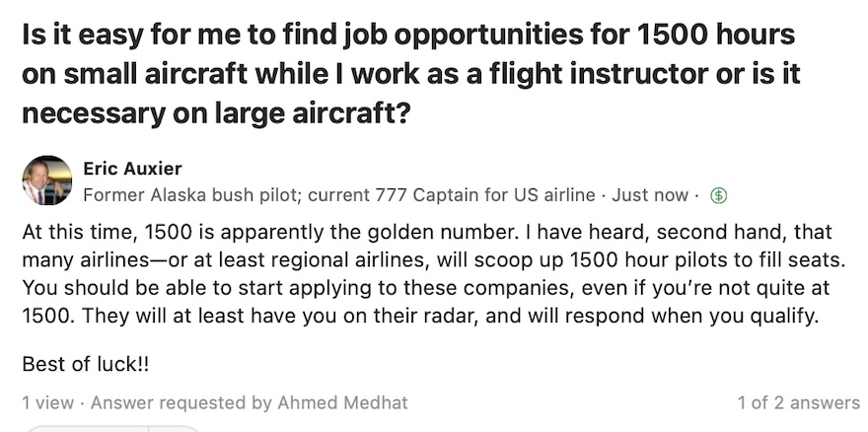Open the Eric Auxier author name link

[x=132, y=168]
